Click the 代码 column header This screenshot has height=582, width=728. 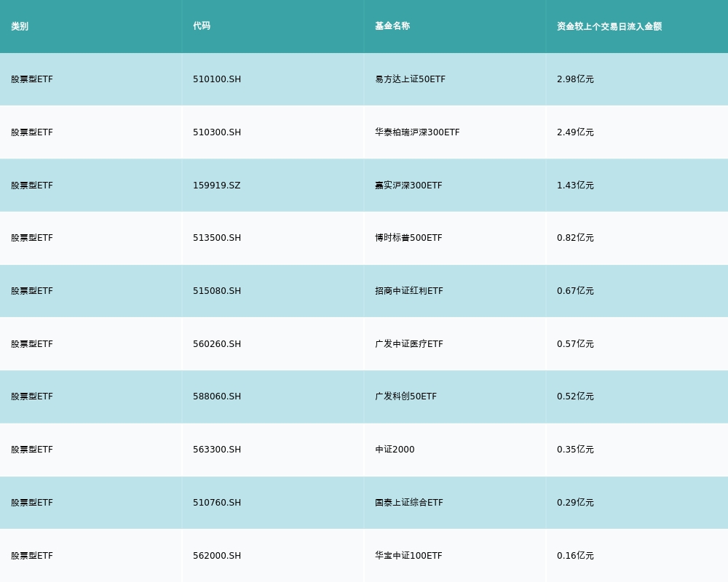[x=202, y=26]
